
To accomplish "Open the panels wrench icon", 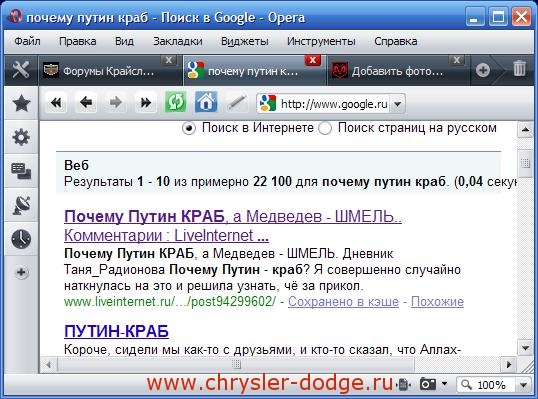I will pos(21,70).
